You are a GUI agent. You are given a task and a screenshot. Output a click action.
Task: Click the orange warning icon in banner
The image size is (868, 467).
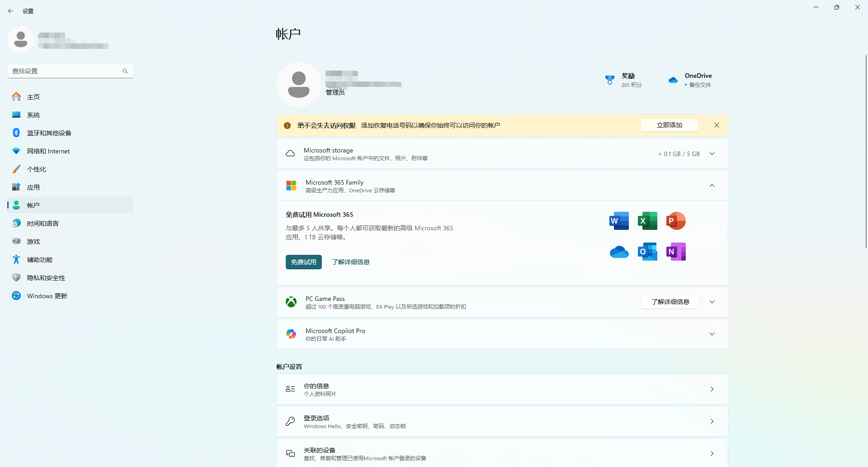pyautogui.click(x=287, y=125)
